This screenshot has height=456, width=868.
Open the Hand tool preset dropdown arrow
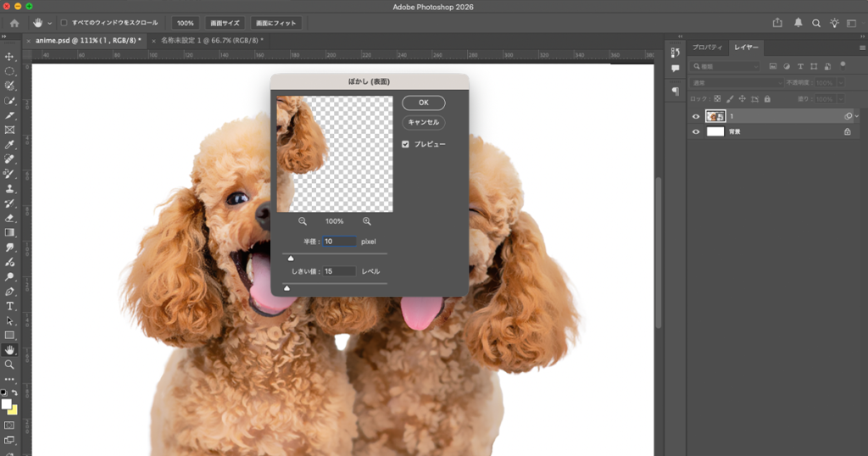click(50, 23)
